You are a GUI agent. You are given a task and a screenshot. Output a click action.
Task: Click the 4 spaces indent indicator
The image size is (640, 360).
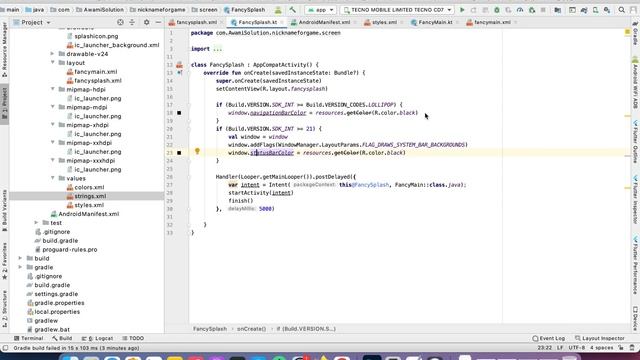pyautogui.click(x=602, y=348)
